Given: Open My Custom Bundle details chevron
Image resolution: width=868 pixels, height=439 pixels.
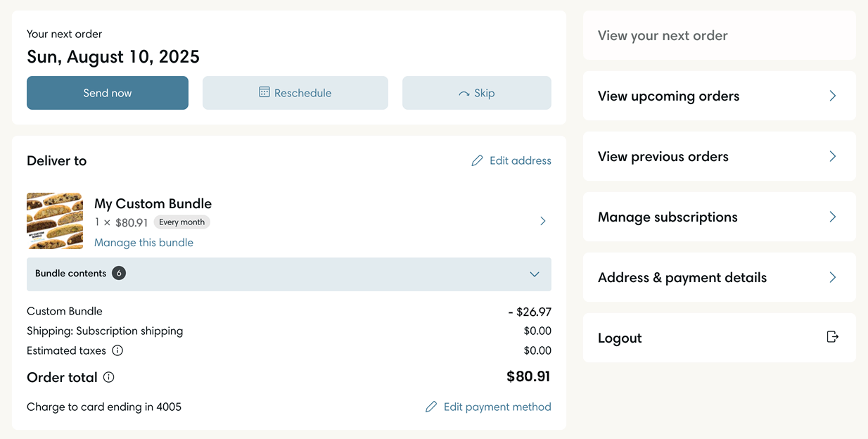Looking at the screenshot, I should pyautogui.click(x=542, y=221).
